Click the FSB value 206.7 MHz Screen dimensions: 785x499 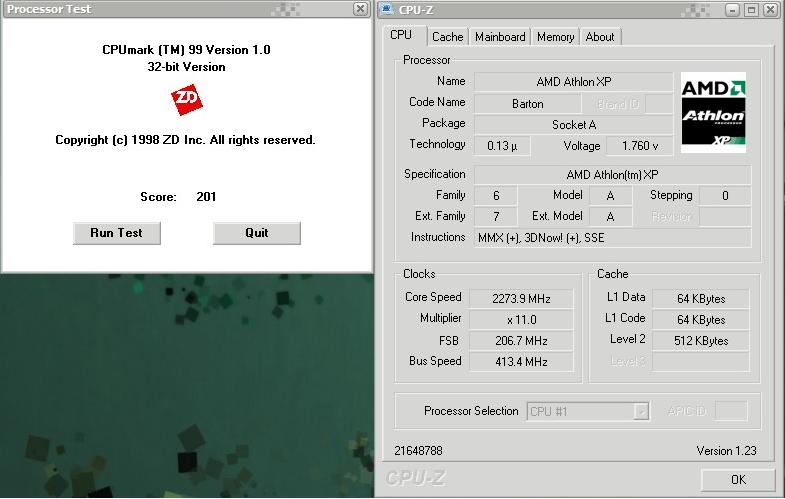(521, 341)
